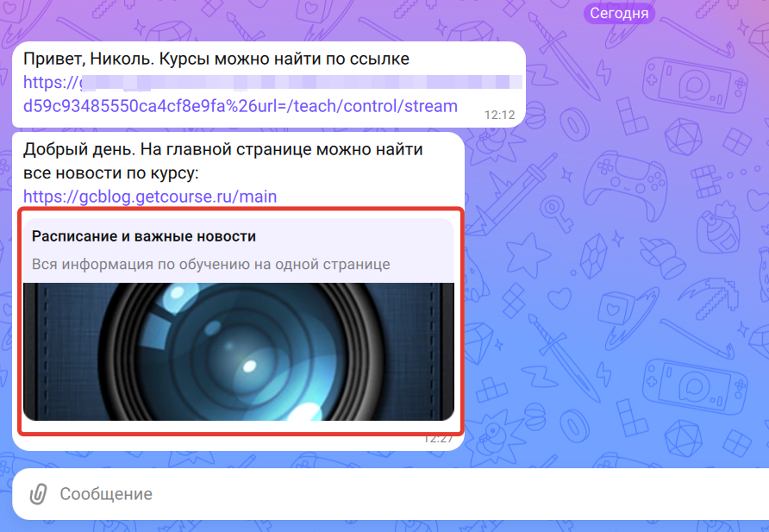Click the 12:12 message timestamp
This screenshot has width=769, height=532.
click(x=500, y=115)
